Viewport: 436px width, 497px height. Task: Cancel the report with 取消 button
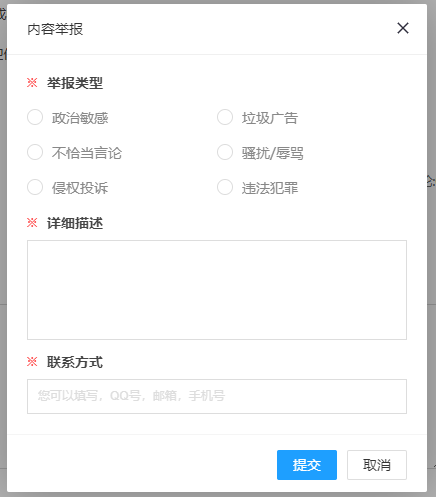click(377, 465)
